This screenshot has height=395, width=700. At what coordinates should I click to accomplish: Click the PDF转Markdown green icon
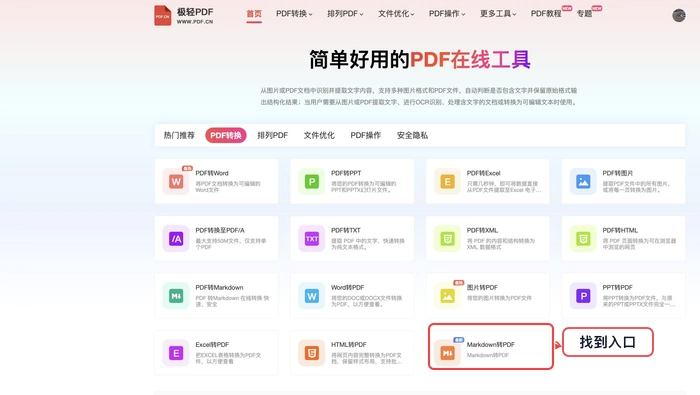click(176, 296)
